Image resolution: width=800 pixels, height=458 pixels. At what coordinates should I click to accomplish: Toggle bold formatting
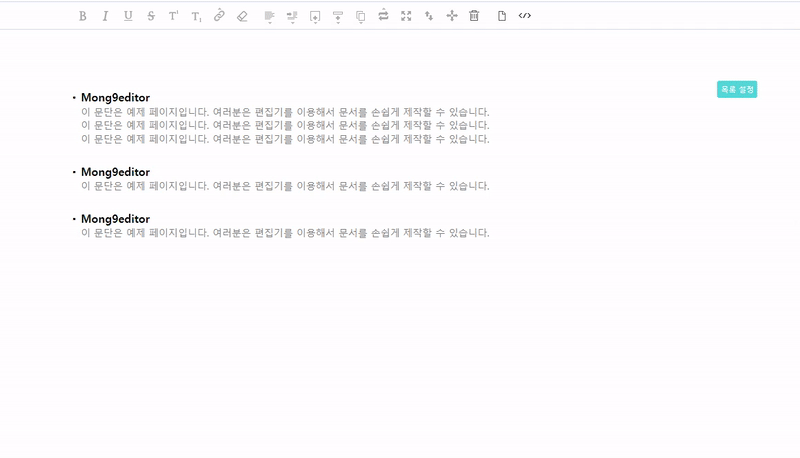[82, 16]
